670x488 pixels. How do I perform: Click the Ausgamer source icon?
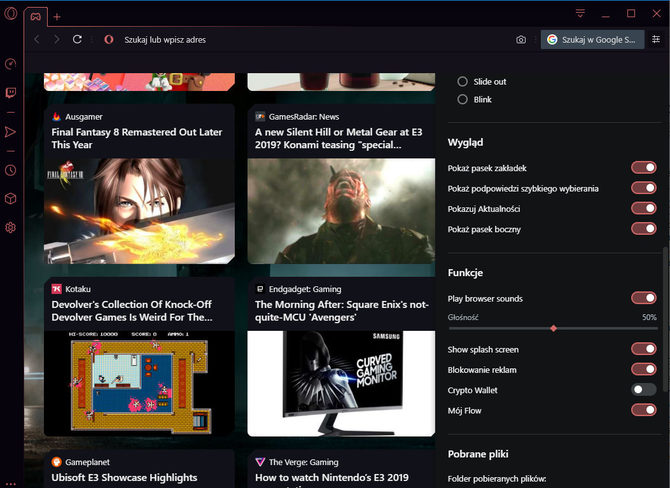[56, 116]
